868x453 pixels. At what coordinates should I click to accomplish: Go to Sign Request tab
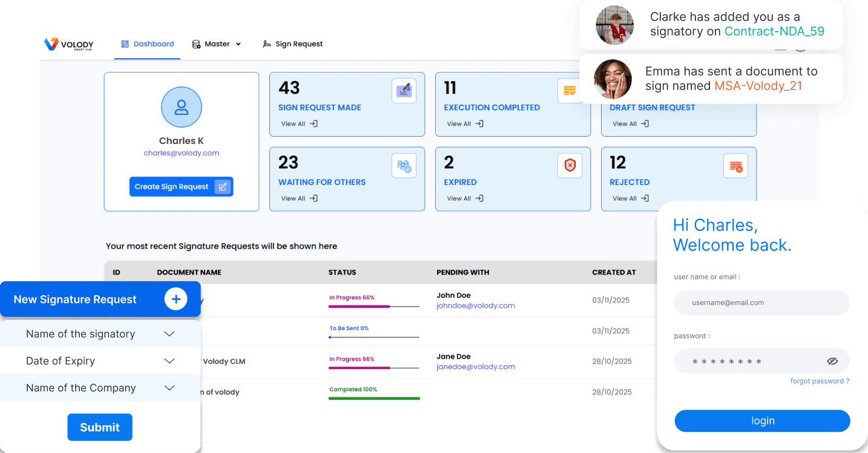pos(292,44)
